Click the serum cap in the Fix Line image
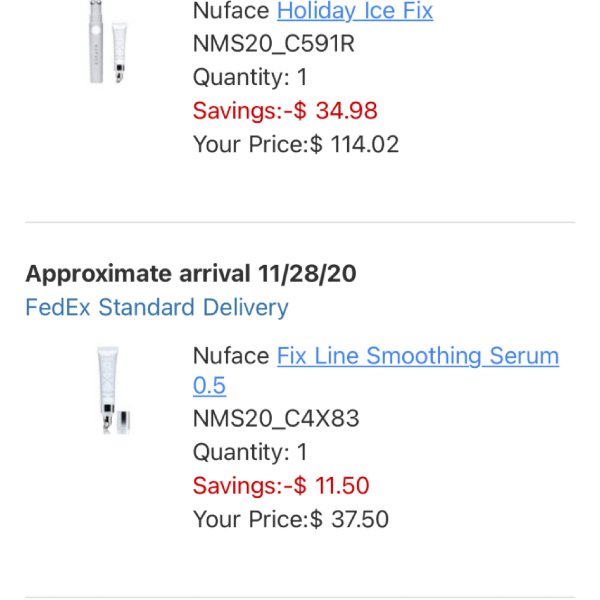Viewport: 600px width, 600px height. coord(125,422)
